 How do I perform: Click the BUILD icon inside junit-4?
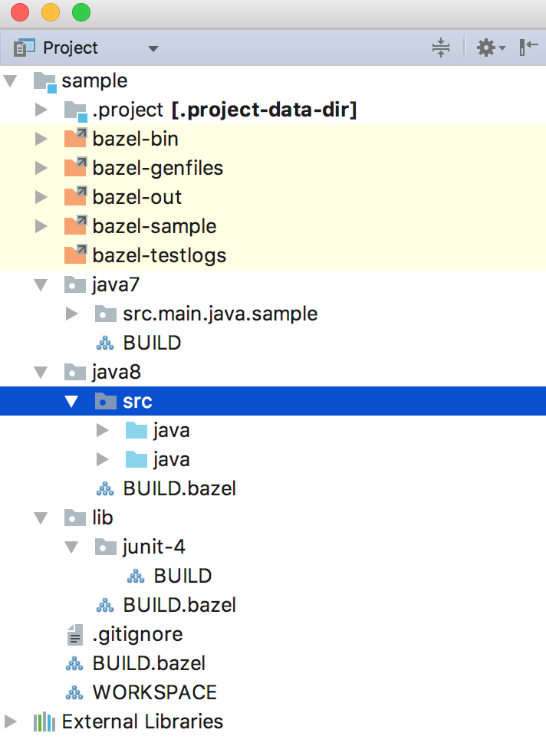pos(136,575)
